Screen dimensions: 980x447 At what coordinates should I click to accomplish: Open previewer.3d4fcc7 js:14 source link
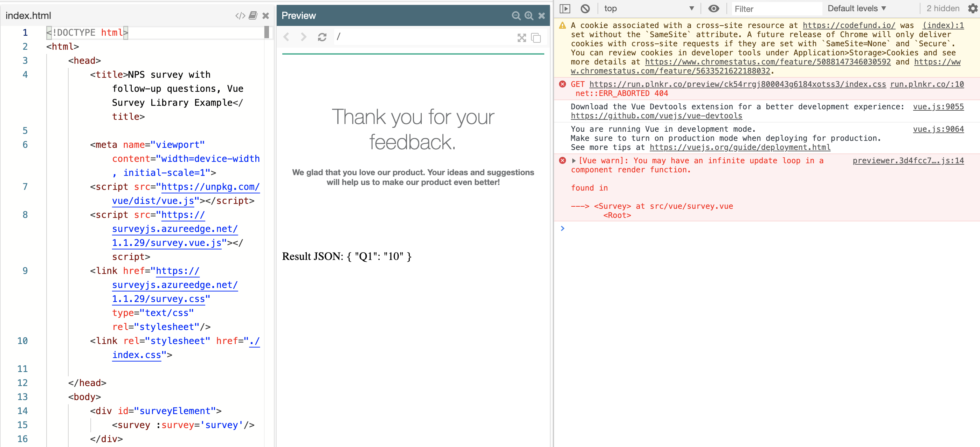coord(908,160)
